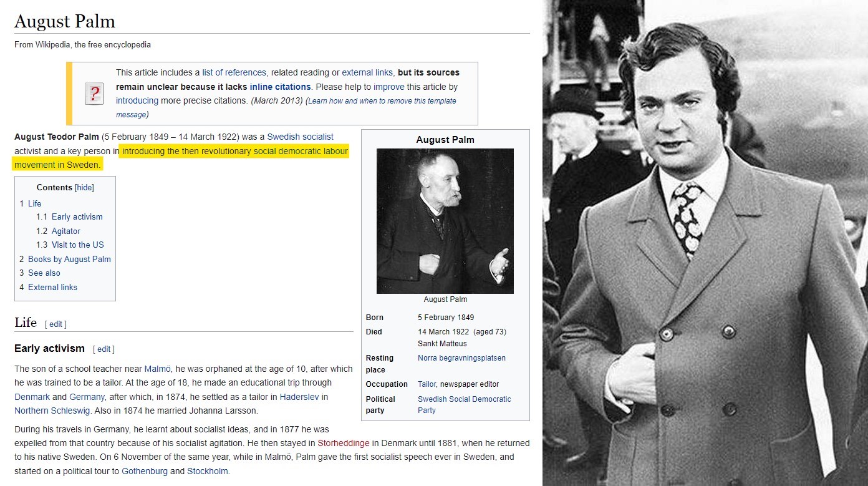Viewport: 868px width, 486px height.
Task: Click the 'introducing' link in notice
Action: [137, 100]
